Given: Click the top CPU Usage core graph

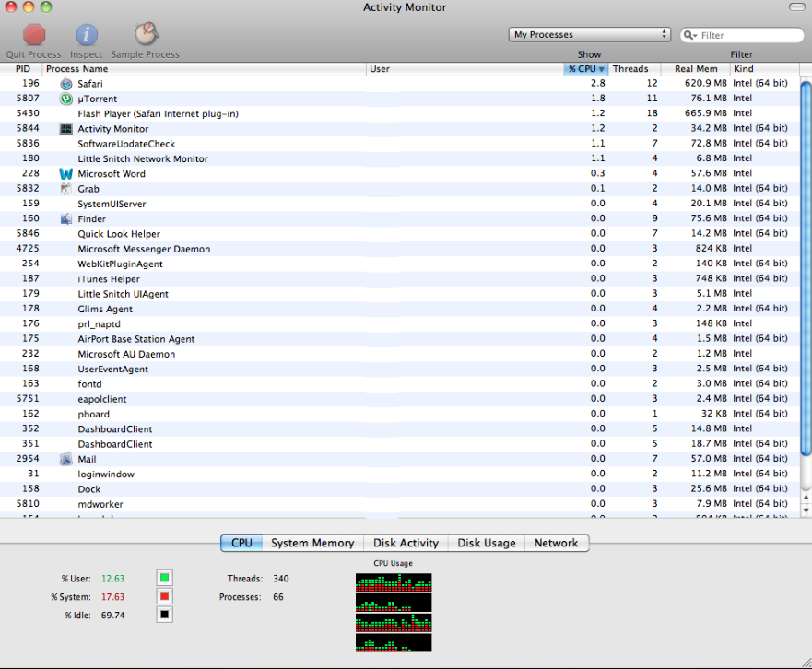Looking at the screenshot, I should coord(394,582).
